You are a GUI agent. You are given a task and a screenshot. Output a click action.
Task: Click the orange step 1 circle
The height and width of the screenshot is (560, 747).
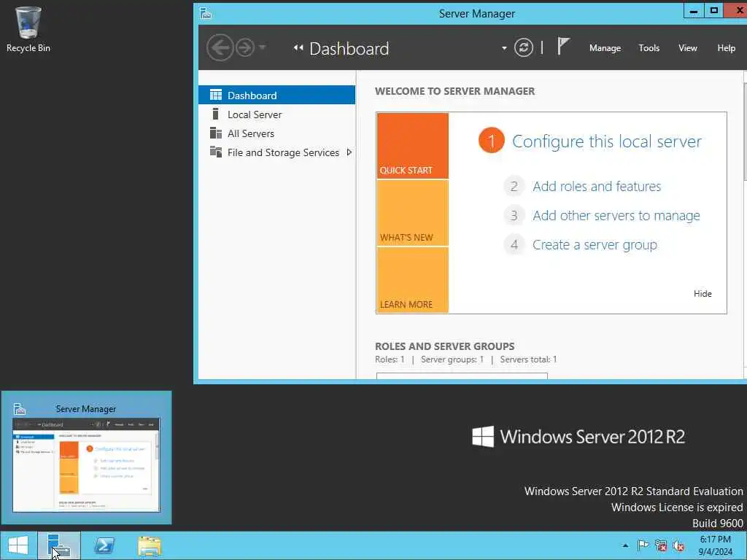pos(491,141)
